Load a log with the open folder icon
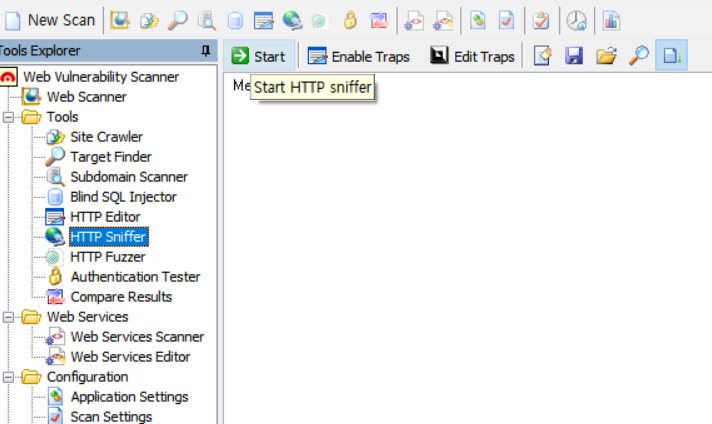This screenshot has width=712, height=424. pos(606,56)
